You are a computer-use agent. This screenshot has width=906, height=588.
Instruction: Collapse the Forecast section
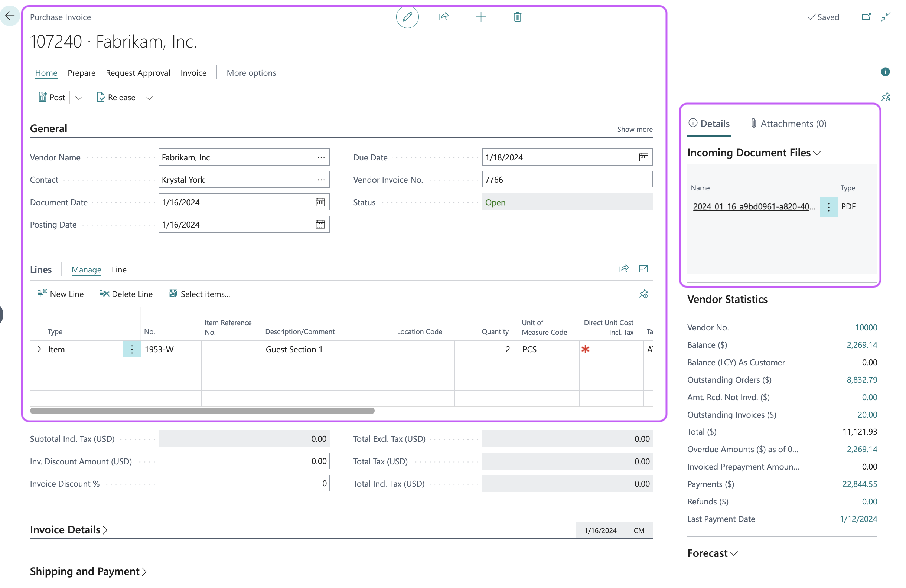(x=713, y=553)
